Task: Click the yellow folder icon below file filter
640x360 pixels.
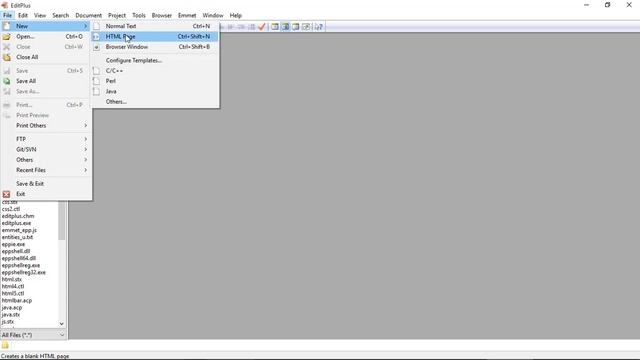Action: pos(5,345)
